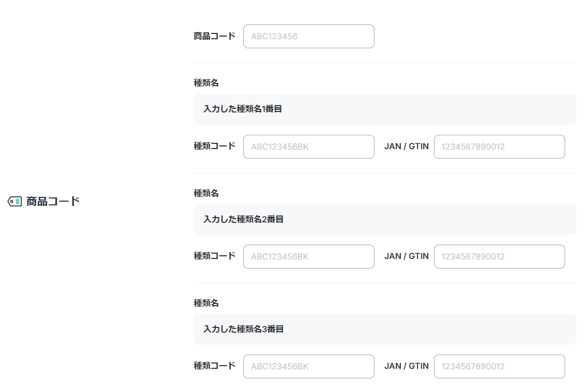588x389 pixels.
Task: Click the 商品コード label next to the top input
Action: point(214,36)
